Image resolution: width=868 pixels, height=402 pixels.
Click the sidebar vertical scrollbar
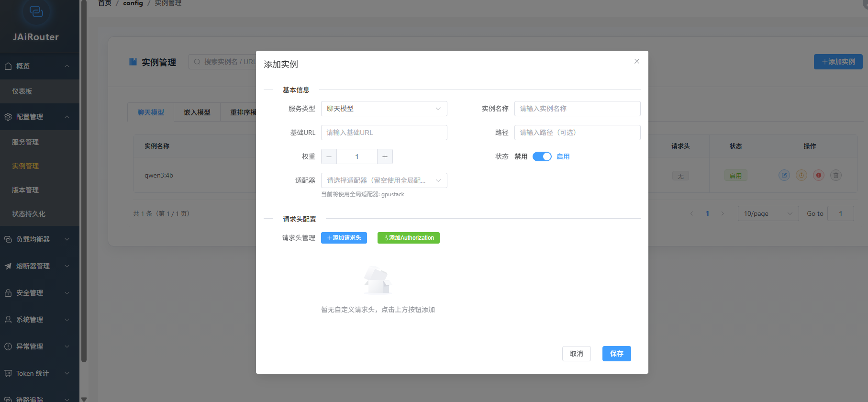84,182
